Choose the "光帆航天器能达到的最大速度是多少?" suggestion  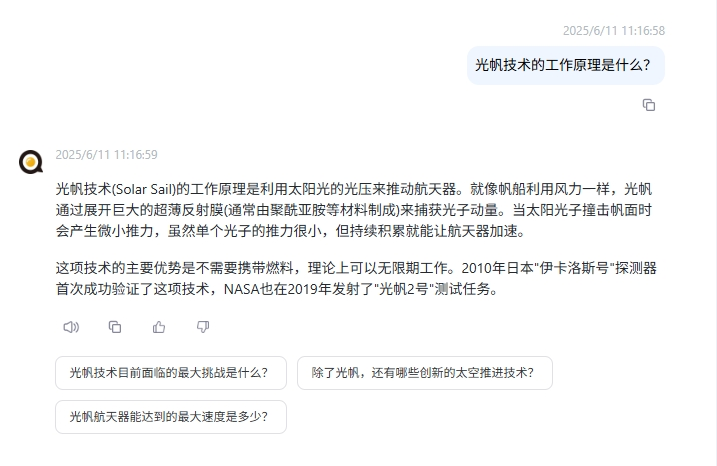tap(171, 417)
